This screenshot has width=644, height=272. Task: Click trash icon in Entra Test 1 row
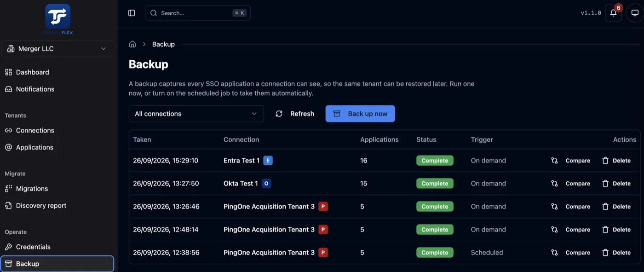[x=605, y=161]
